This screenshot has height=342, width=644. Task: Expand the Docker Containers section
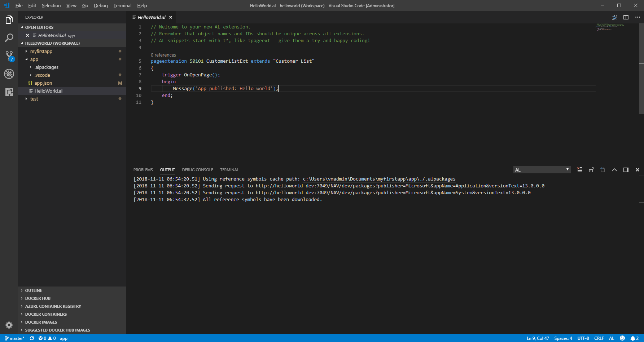46,314
